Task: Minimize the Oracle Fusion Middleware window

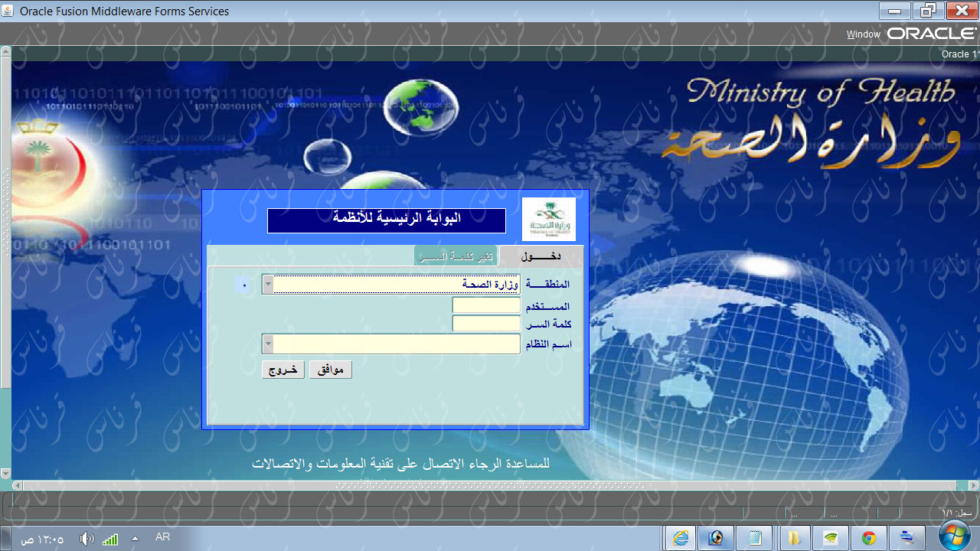Action: coord(895,11)
